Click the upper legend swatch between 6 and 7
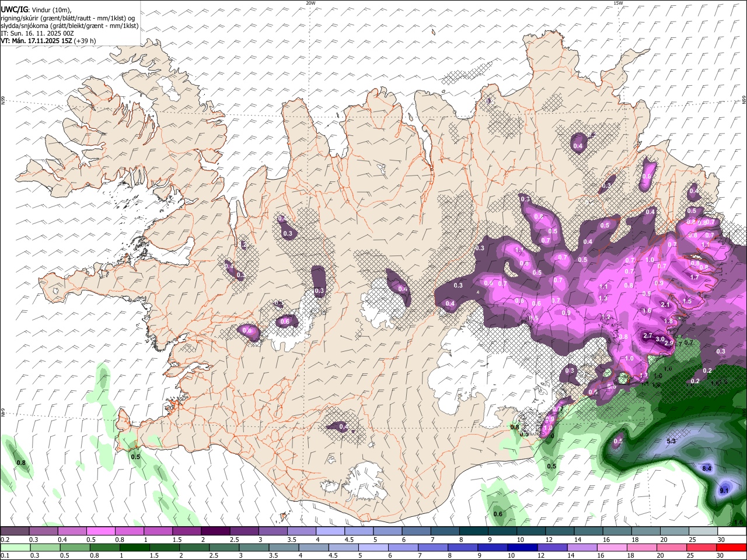This screenshot has width=747, height=560. click(x=416, y=531)
